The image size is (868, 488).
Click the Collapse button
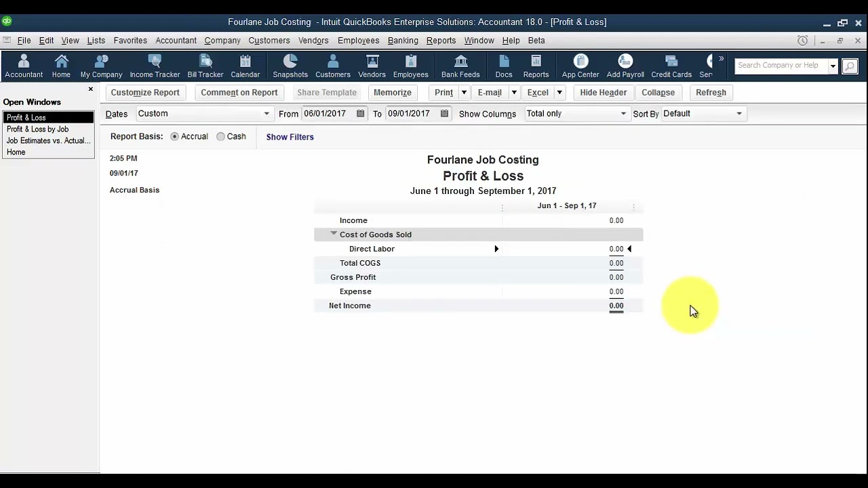tap(658, 92)
